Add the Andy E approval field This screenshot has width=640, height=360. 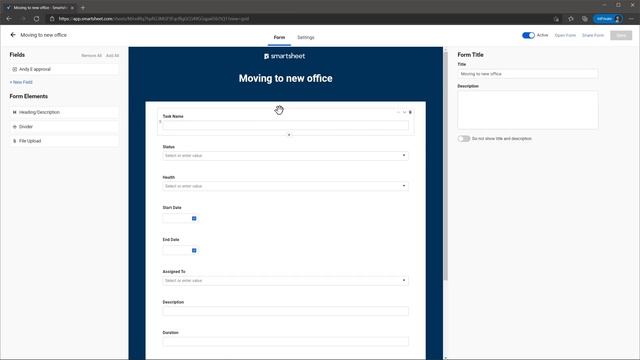[x=64, y=69]
